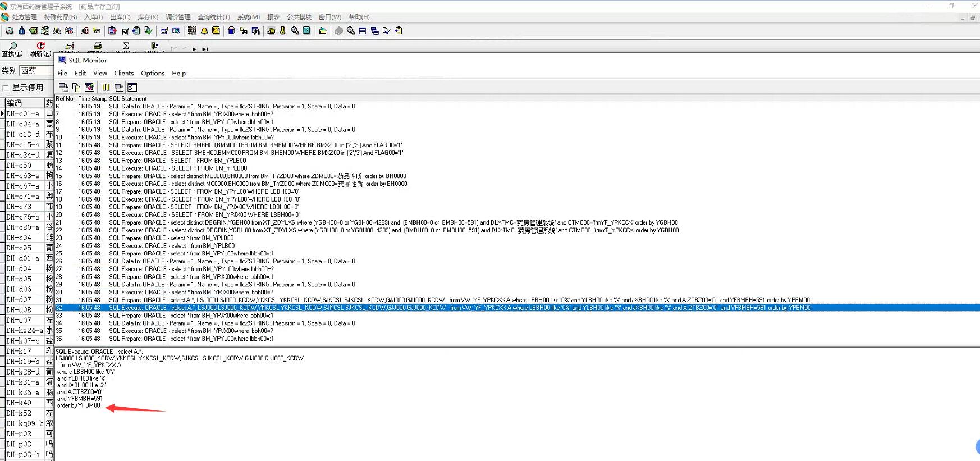980x461 pixels.
Task: Jump to last record arrow
Action: (x=205, y=49)
